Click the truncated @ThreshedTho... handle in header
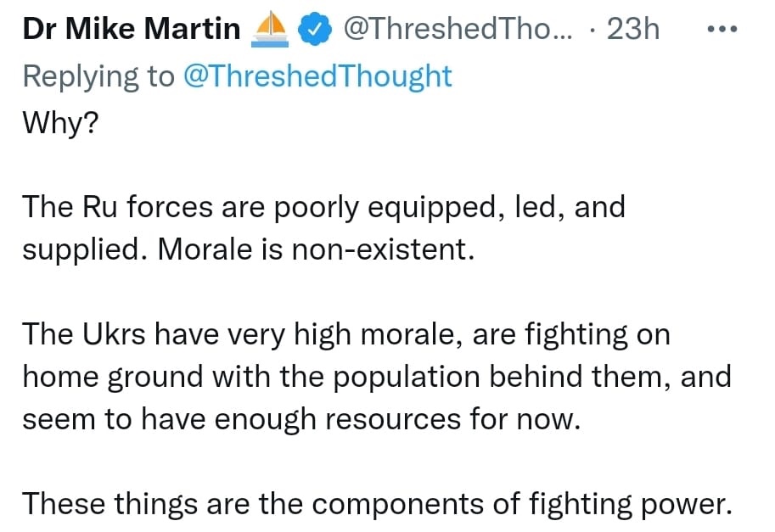775x532 pixels. click(x=458, y=30)
